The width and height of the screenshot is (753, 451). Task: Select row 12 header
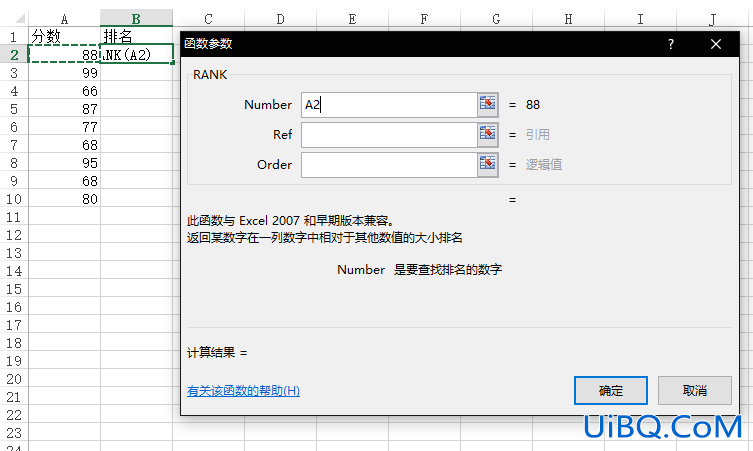tap(14, 235)
